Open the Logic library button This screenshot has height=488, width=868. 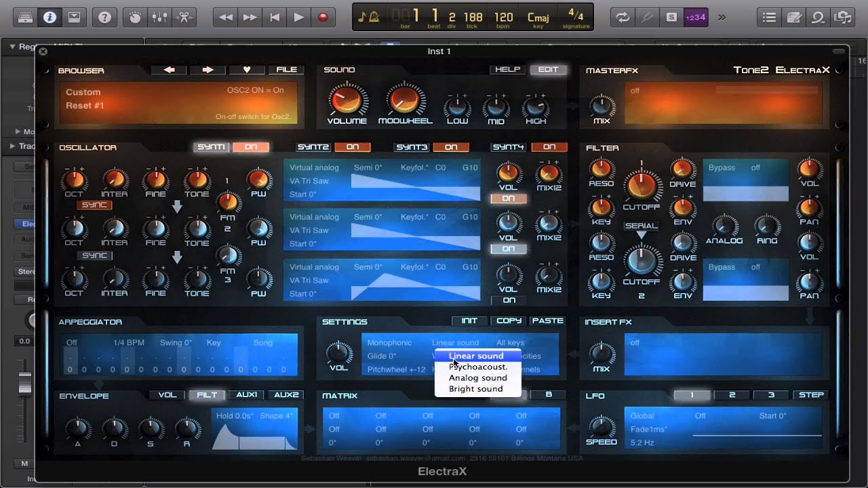click(x=26, y=18)
